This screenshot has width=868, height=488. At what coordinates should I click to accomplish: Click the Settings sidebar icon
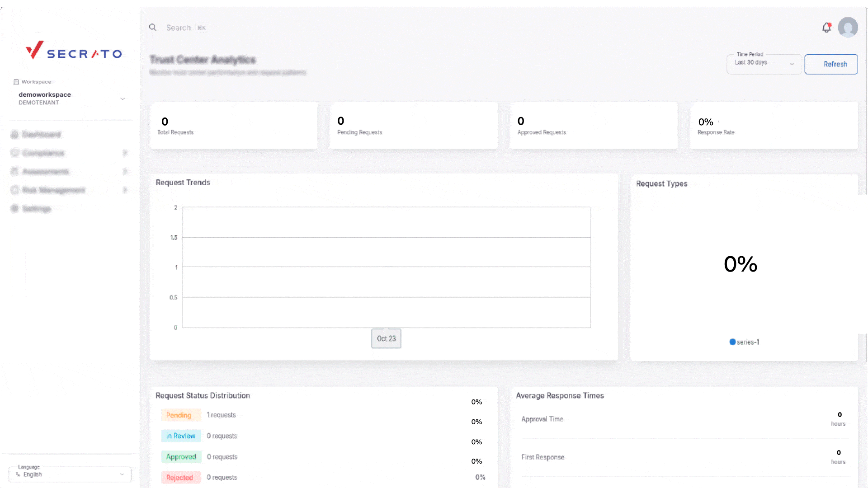pyautogui.click(x=14, y=208)
